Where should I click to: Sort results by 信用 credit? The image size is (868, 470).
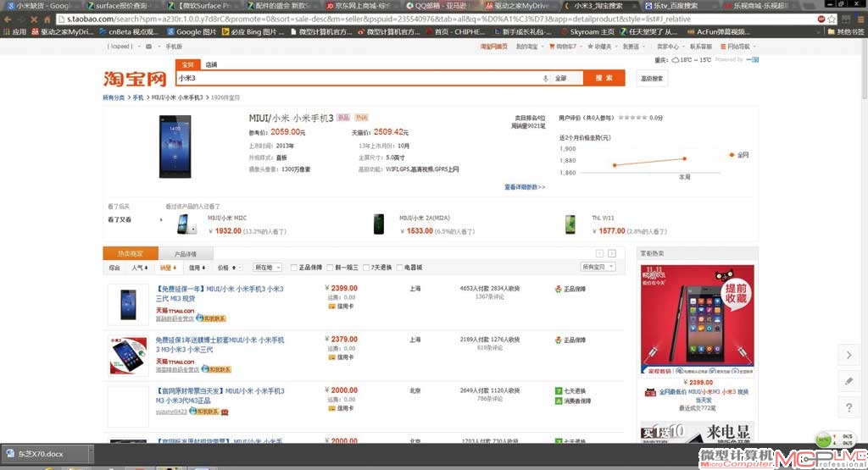click(x=197, y=268)
